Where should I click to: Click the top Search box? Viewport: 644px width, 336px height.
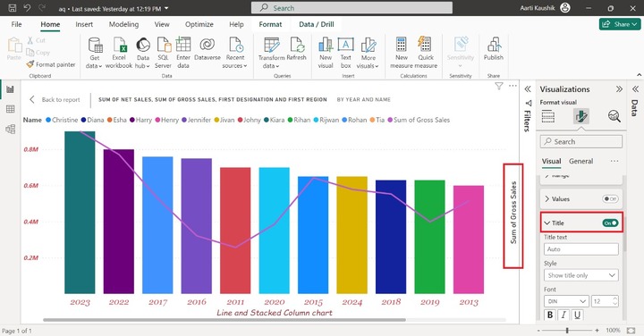(352, 8)
